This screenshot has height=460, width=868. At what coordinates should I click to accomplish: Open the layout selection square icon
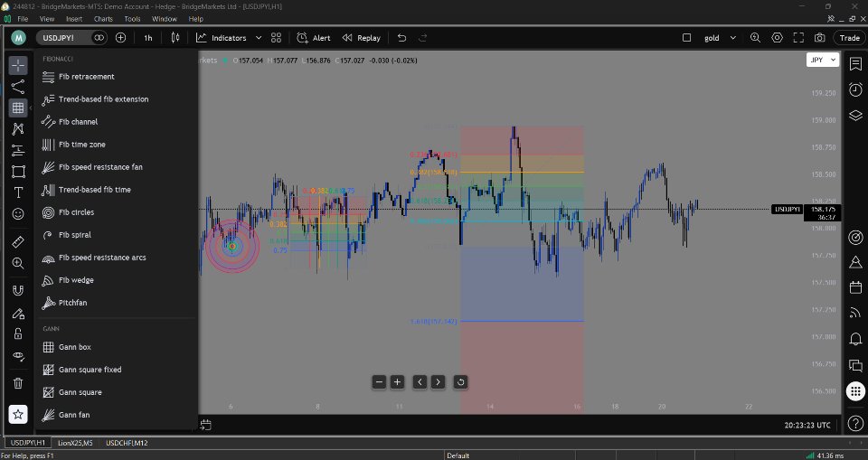click(686, 38)
